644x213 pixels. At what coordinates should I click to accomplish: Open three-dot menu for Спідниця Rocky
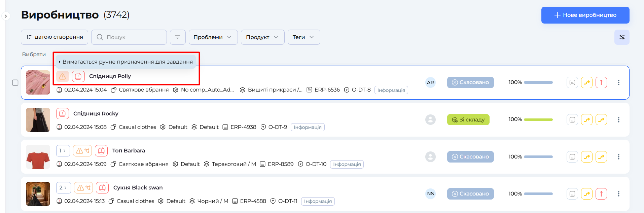click(618, 120)
